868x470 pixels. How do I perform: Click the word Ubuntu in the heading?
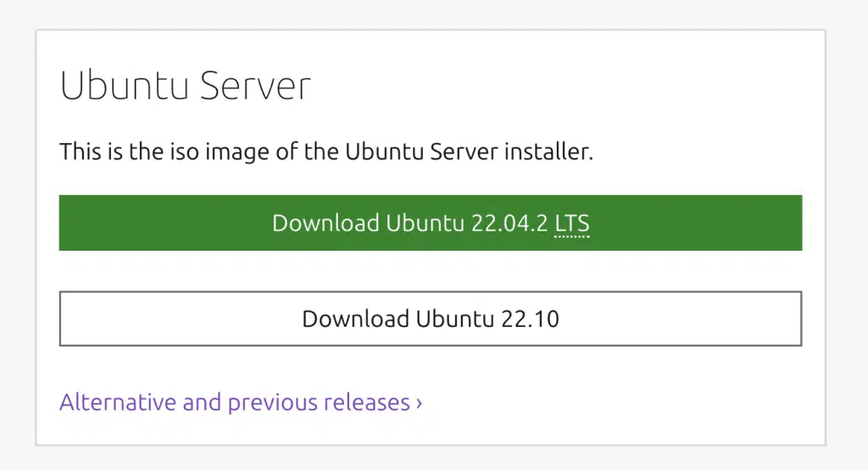click(x=125, y=86)
